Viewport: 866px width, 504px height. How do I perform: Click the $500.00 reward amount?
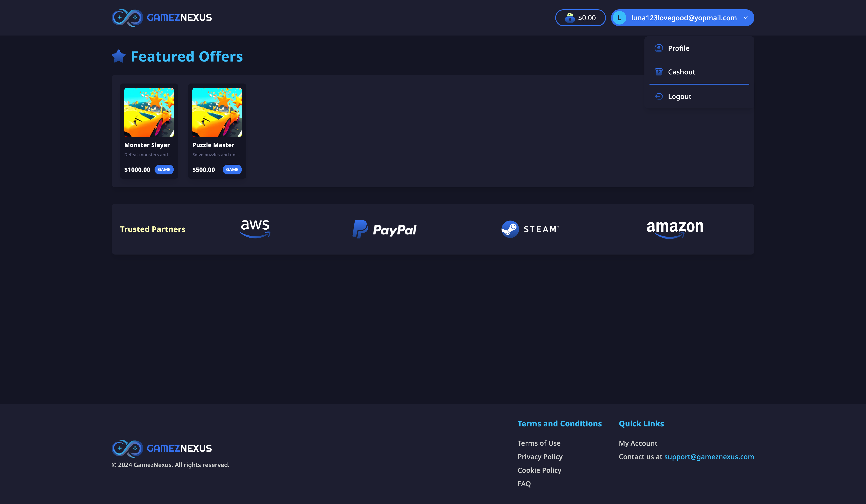(203, 170)
